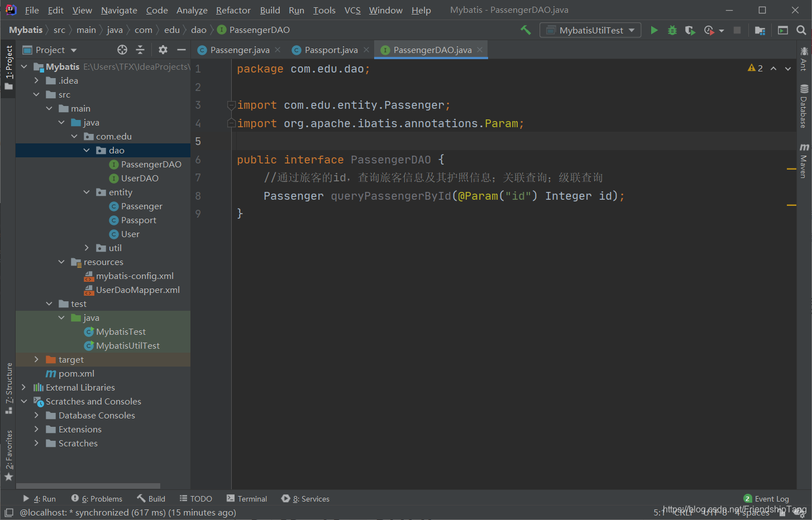Select MybatisTest class in test folder
This screenshot has width=812, height=520.
121,331
